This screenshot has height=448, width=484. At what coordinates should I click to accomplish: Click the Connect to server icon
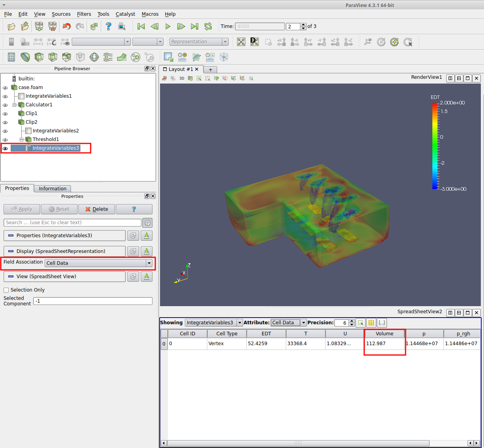point(39,26)
